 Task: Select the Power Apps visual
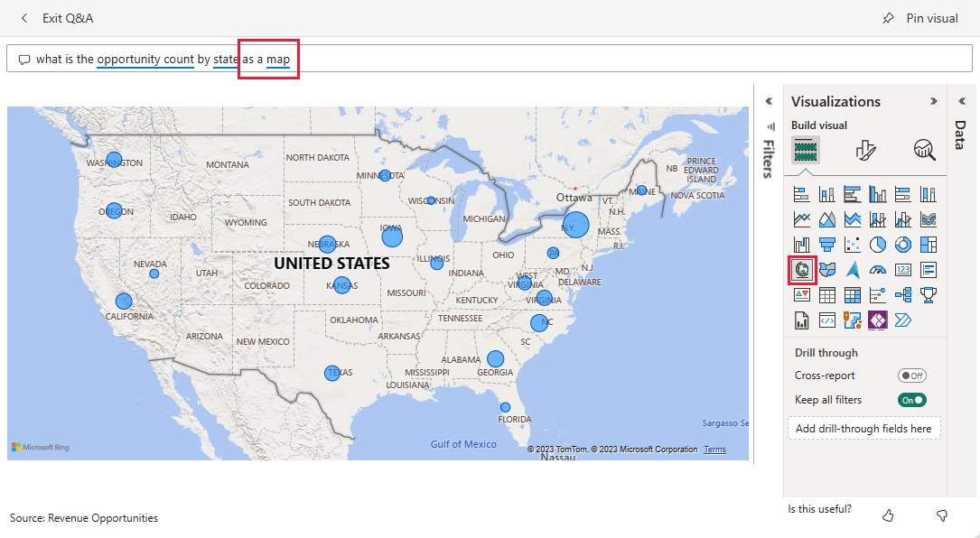(878, 320)
